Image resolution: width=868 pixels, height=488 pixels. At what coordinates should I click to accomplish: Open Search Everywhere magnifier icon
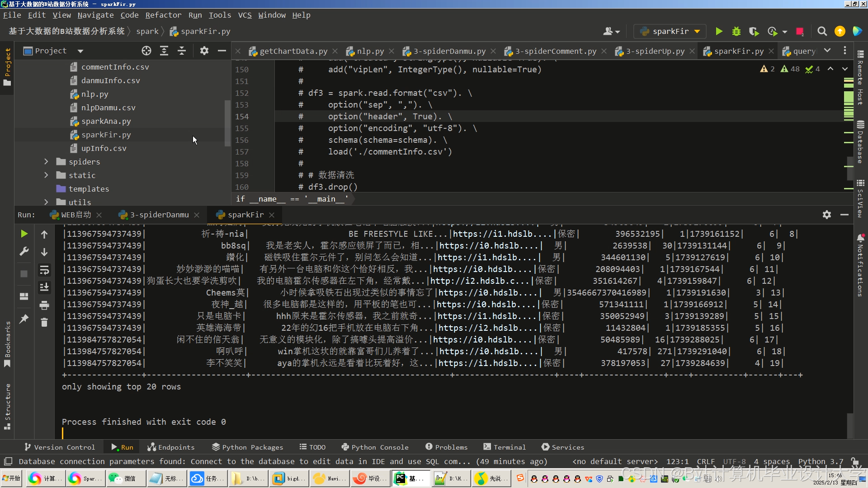coord(822,31)
